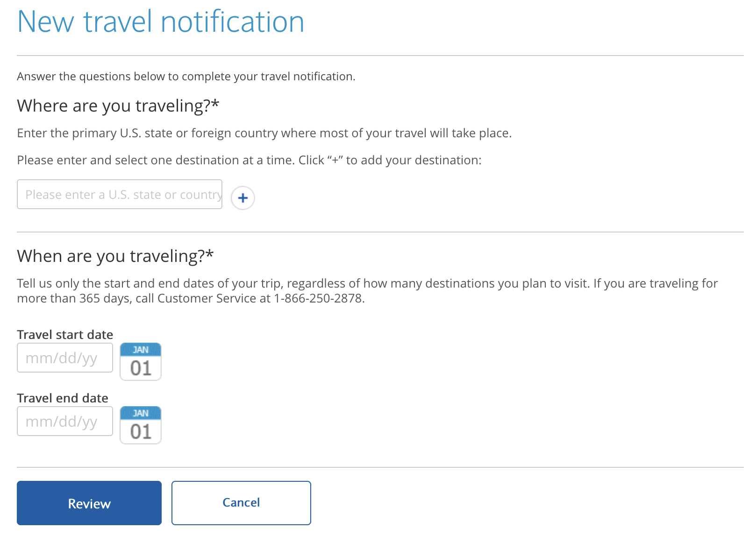This screenshot has height=535, width=756.
Task: Click the "New travel notification" page title
Action: (161, 22)
